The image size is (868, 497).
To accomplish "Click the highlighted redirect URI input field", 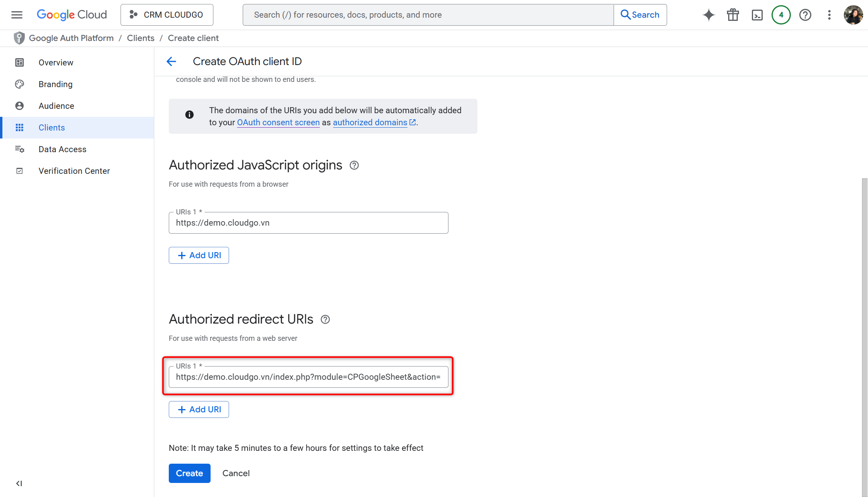I will [x=308, y=377].
